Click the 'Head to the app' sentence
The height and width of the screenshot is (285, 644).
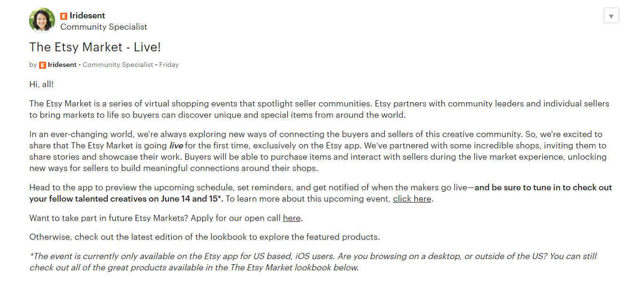click(320, 193)
